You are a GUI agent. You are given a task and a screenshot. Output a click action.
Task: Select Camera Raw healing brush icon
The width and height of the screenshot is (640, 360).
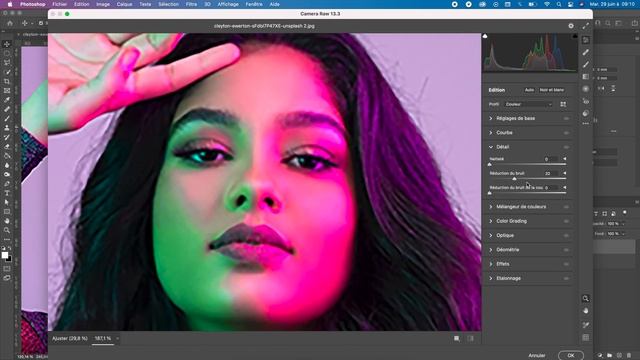pos(586,52)
